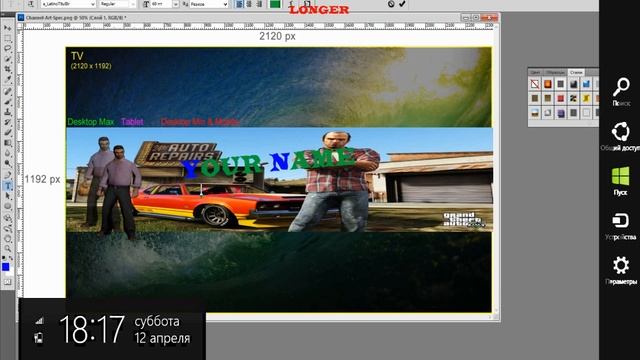Apply the orange glossy style preset
The height and width of the screenshot is (360, 640).
(x=548, y=84)
